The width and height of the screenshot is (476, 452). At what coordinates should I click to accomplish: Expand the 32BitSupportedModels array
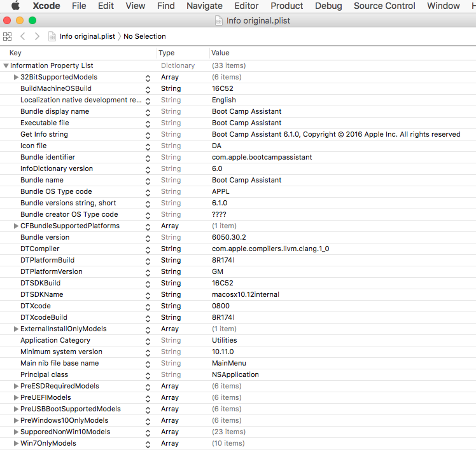pos(16,77)
